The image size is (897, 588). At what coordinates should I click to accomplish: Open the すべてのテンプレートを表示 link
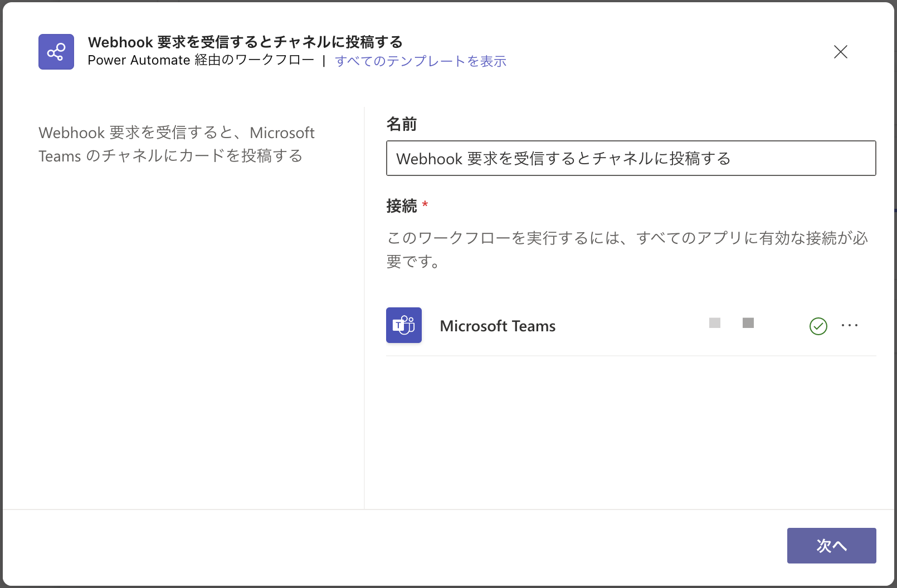(421, 61)
